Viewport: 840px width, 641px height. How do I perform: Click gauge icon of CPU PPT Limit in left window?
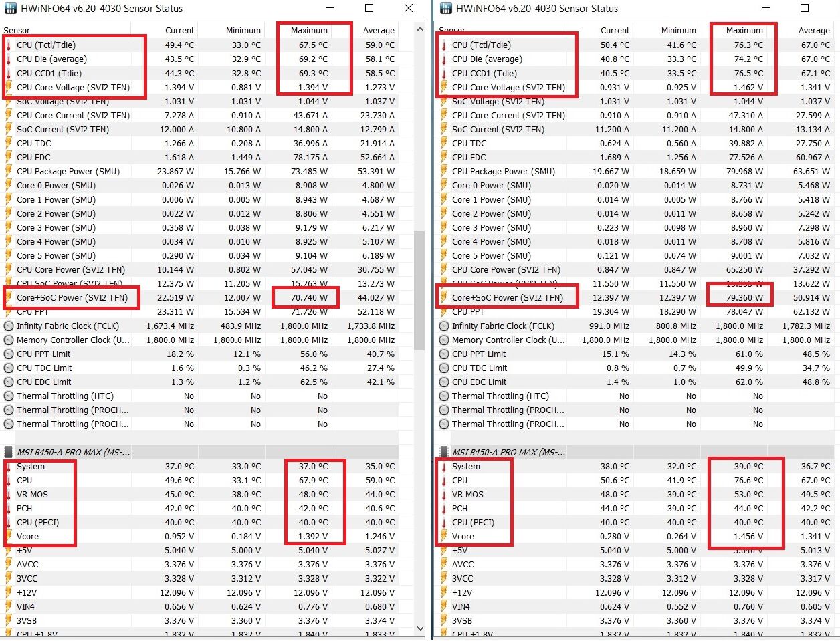point(9,354)
